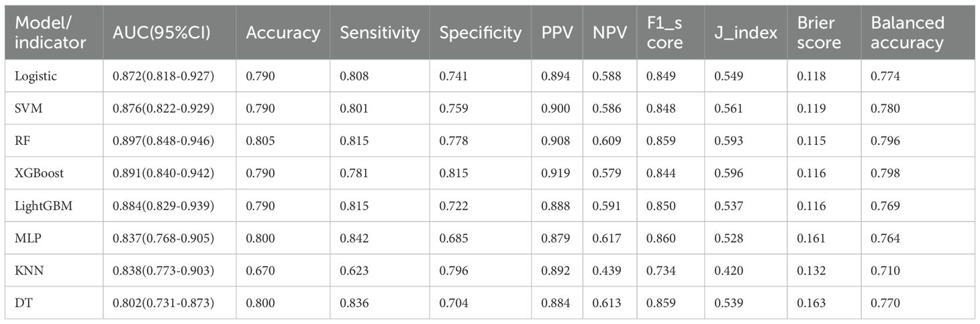Select the Logistic row label
This screenshot has width=980, height=324.
tap(36, 76)
